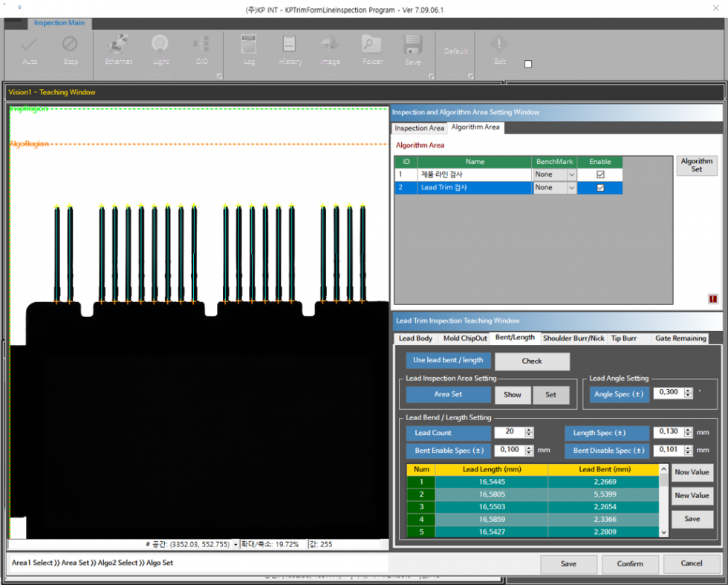This screenshot has width=728, height=585.
Task: Click Save button beside lead table
Action: pos(692,519)
